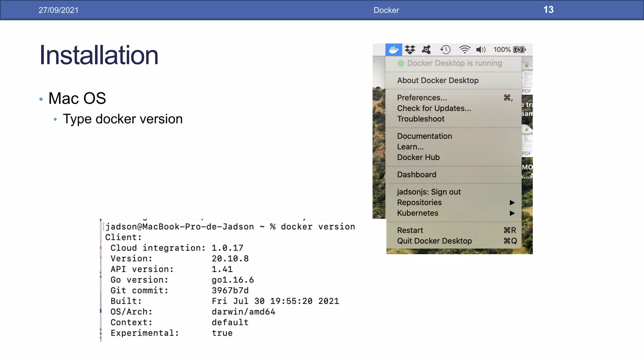Open Docker Hub entry

pyautogui.click(x=418, y=157)
